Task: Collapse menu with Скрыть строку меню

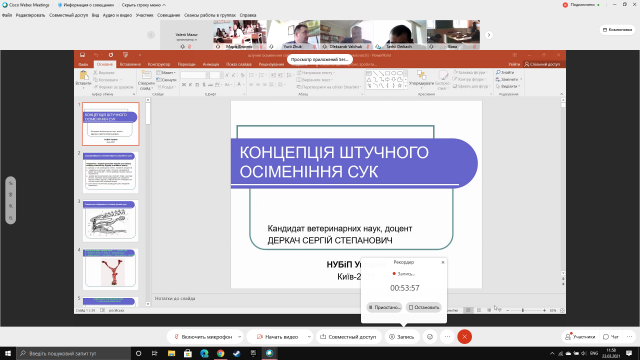Action: coord(143,5)
